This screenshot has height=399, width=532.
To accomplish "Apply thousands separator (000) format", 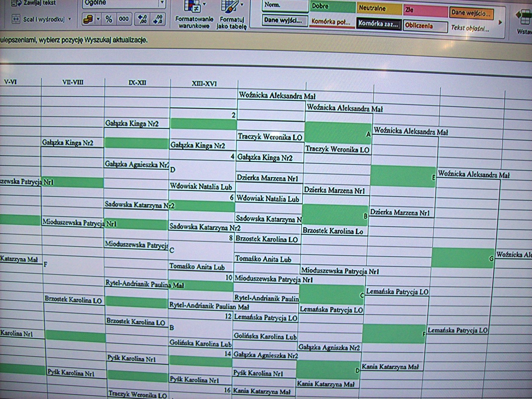I will point(124,19).
